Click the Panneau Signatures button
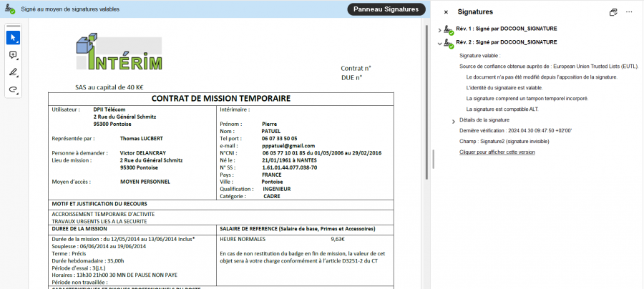This screenshot has width=644, height=289. click(386, 9)
